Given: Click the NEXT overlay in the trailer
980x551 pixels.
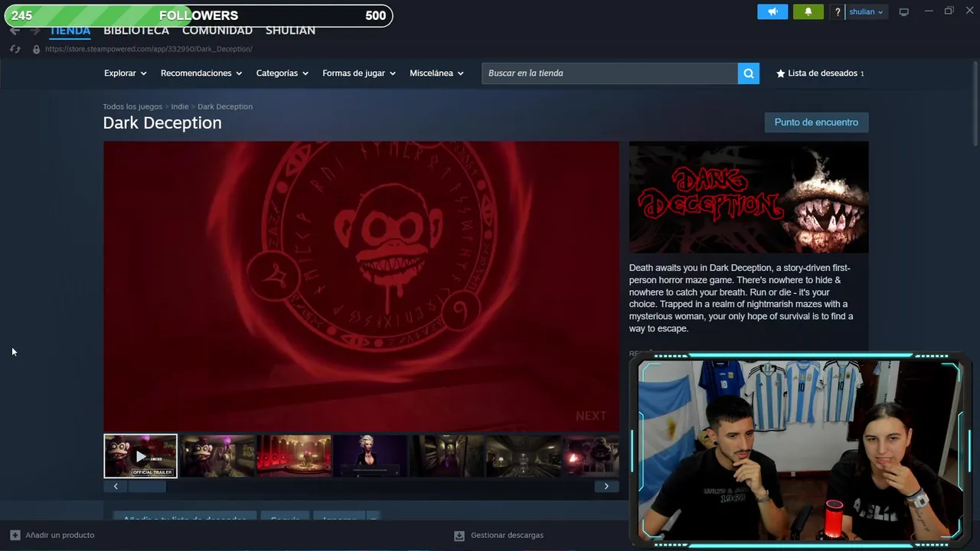Looking at the screenshot, I should (x=591, y=416).
